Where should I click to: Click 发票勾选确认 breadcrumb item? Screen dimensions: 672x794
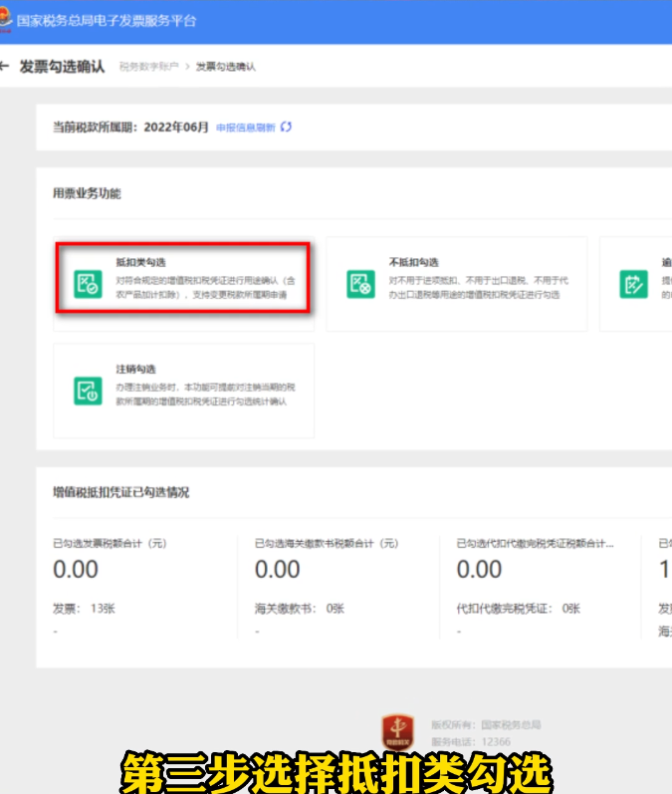click(x=225, y=67)
